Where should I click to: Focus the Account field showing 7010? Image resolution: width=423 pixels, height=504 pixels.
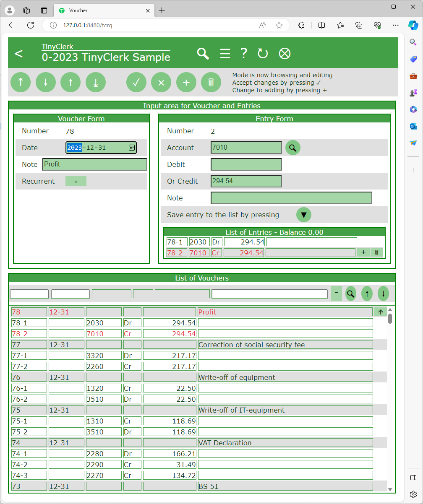tap(246, 148)
